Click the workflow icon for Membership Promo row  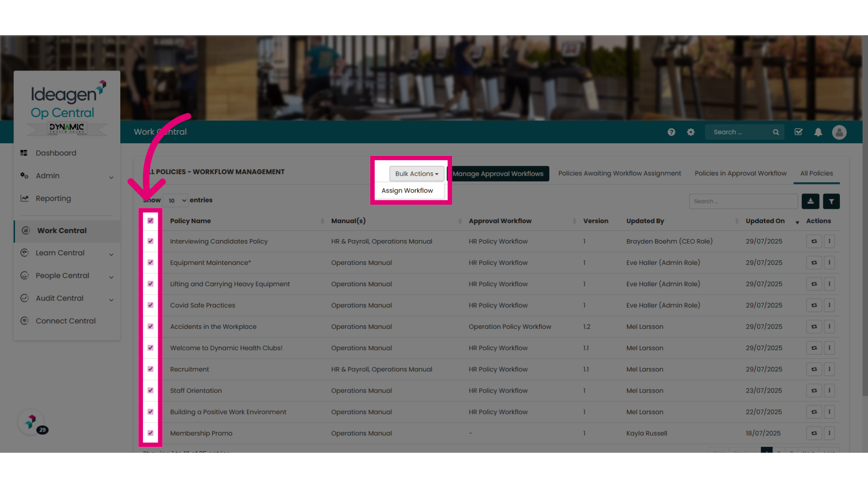814,433
